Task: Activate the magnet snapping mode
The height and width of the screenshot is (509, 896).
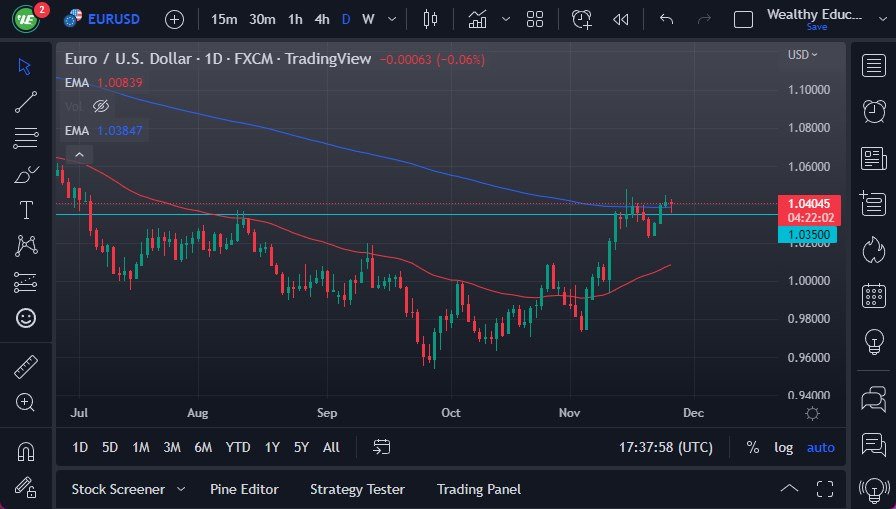Action: tap(26, 451)
